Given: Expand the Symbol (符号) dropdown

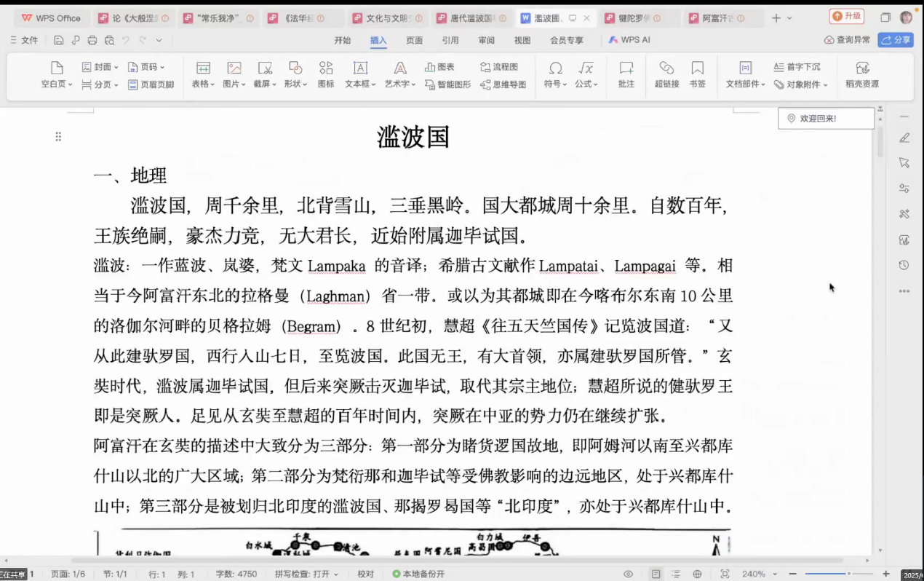Looking at the screenshot, I should click(x=567, y=84).
